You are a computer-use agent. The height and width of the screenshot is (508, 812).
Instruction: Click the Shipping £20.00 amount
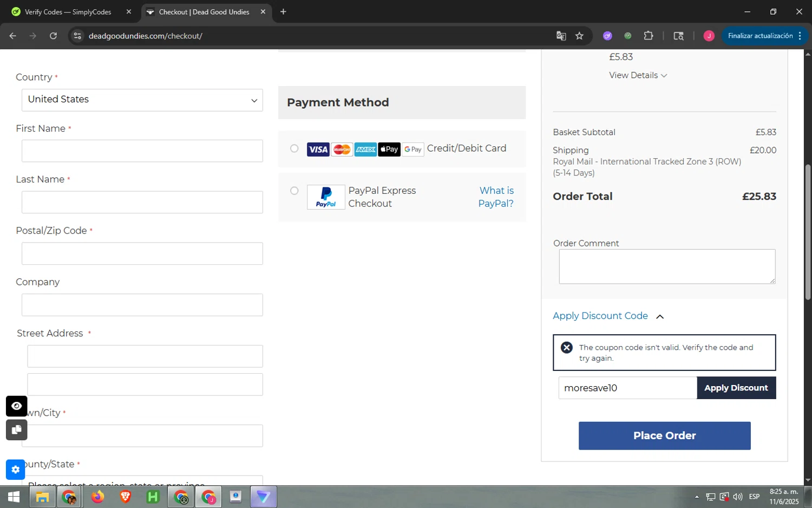pyautogui.click(x=763, y=150)
